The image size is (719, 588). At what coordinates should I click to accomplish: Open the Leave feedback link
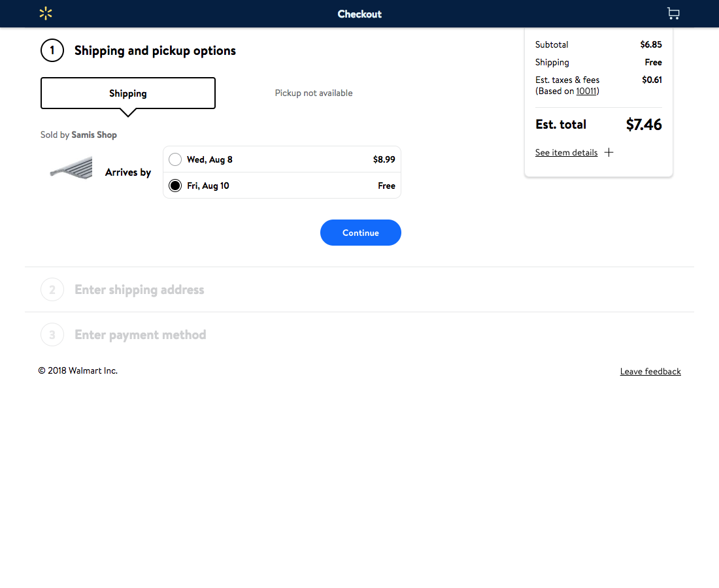[650, 371]
